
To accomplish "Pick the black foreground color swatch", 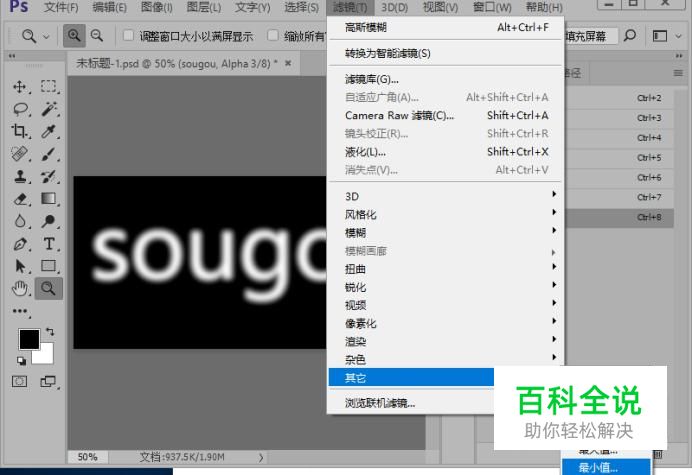I will click(29, 339).
